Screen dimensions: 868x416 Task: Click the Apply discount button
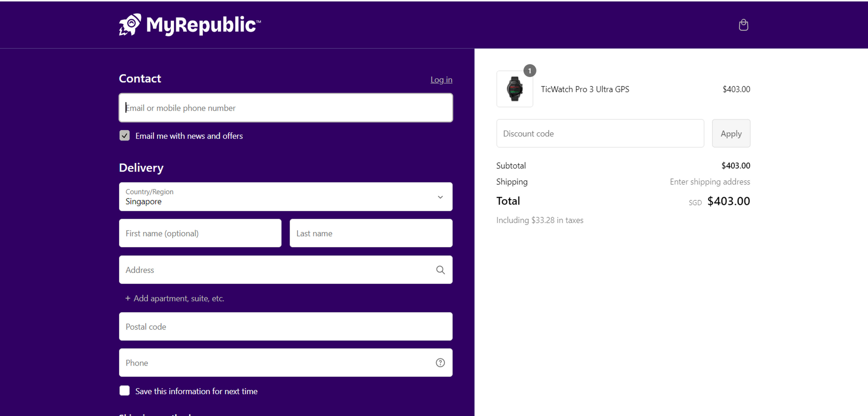click(731, 133)
